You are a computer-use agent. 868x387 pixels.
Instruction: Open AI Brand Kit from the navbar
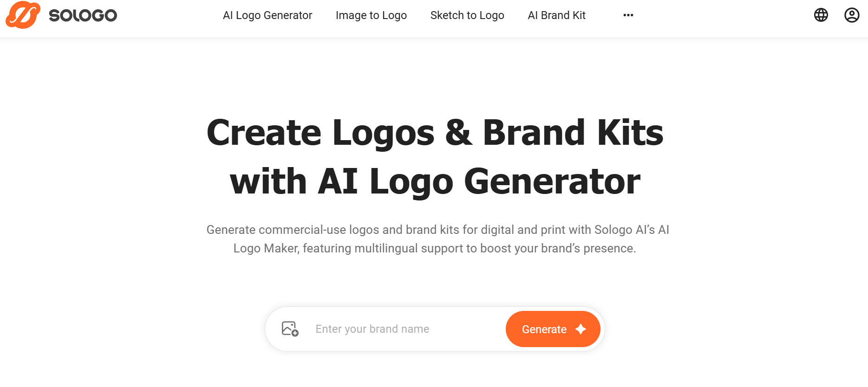coord(556,15)
